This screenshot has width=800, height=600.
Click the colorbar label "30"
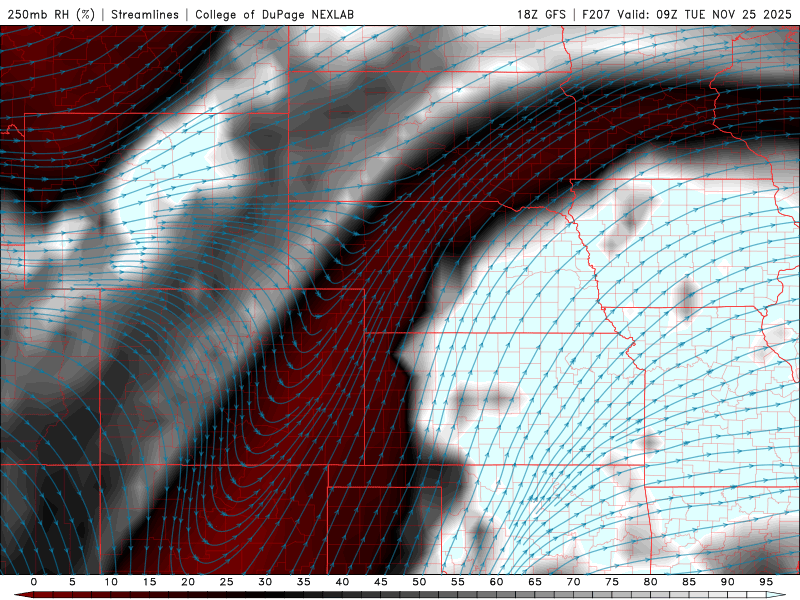265,582
